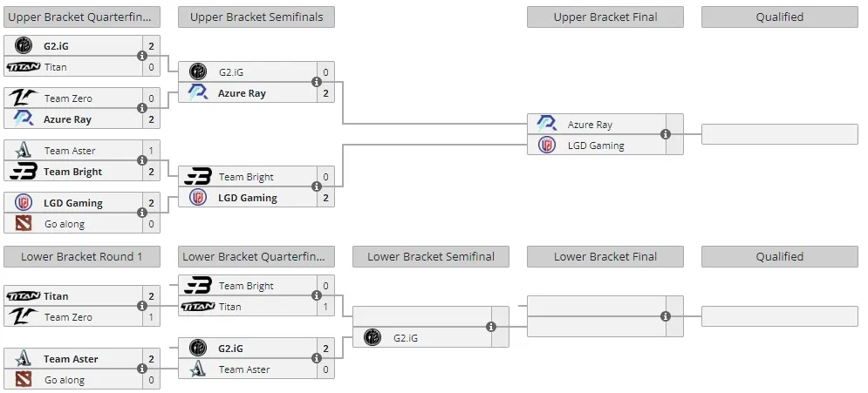Click empty upper bracket Qualified slot
868x393 pixels.
pos(779,134)
